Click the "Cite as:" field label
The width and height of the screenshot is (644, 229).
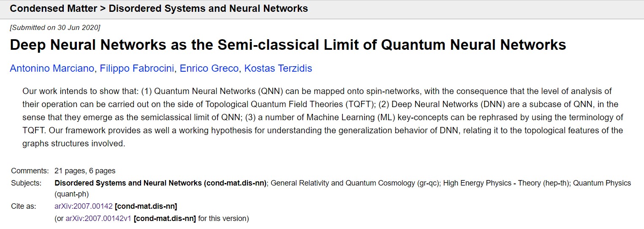coord(24,206)
